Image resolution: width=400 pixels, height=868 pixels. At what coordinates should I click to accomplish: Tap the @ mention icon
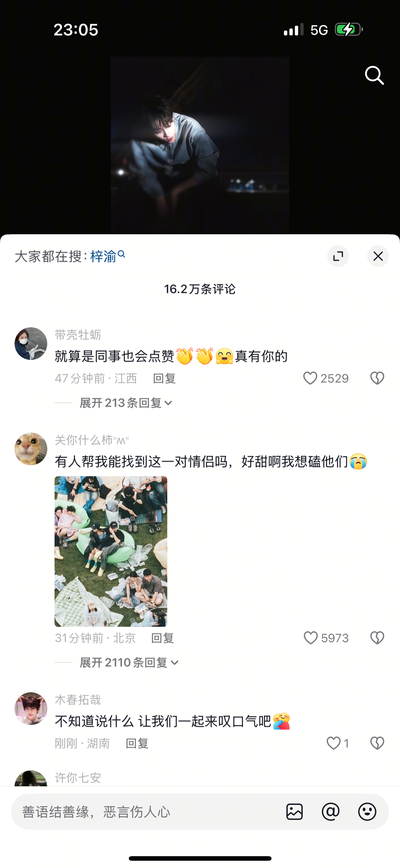[x=331, y=811]
